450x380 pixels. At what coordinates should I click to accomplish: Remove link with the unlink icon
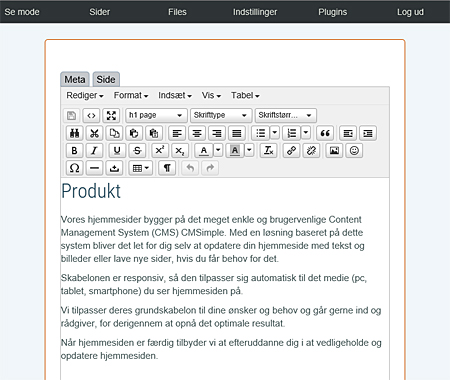pos(311,150)
